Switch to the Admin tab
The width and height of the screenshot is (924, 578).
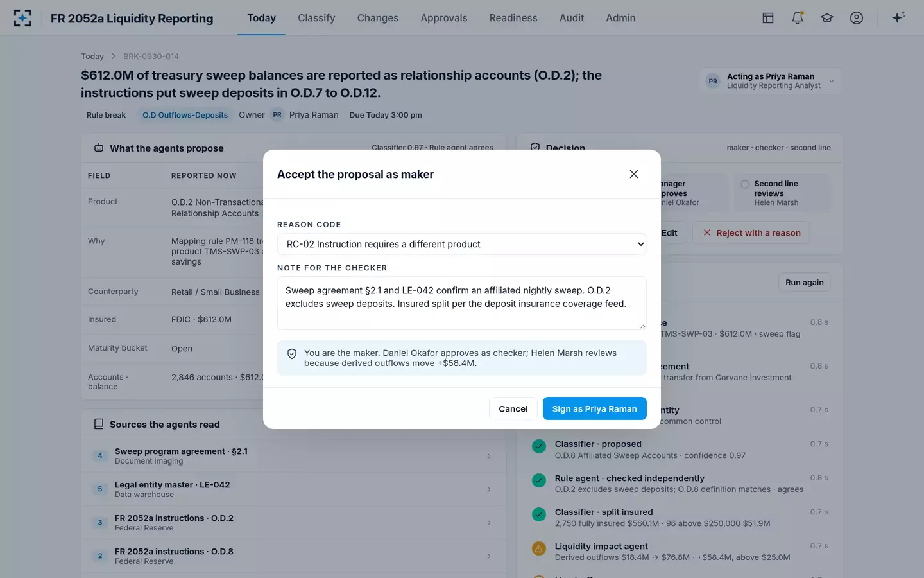(620, 18)
